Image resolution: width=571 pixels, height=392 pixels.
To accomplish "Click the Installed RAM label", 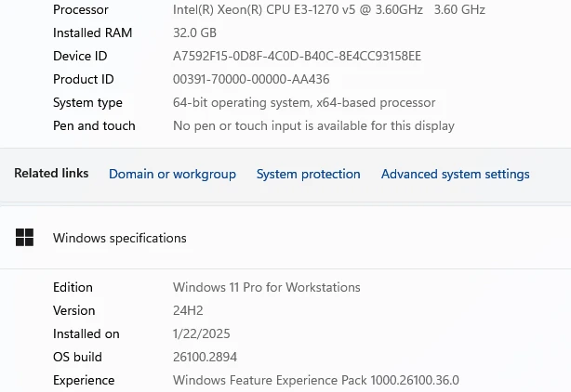I will [x=92, y=33].
